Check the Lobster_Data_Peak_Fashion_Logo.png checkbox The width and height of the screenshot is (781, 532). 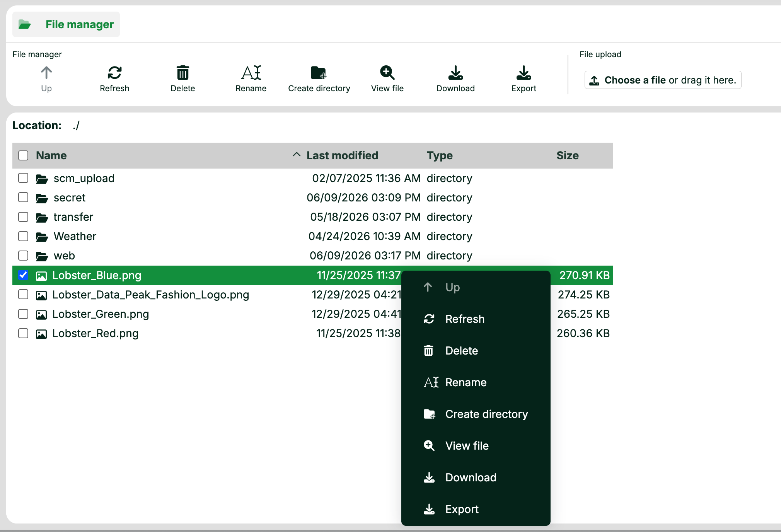point(23,294)
